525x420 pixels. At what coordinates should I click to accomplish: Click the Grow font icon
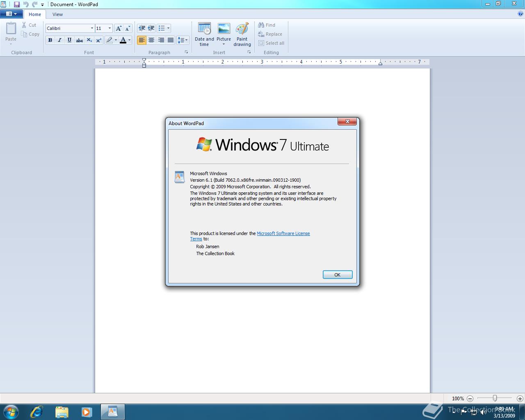point(119,28)
